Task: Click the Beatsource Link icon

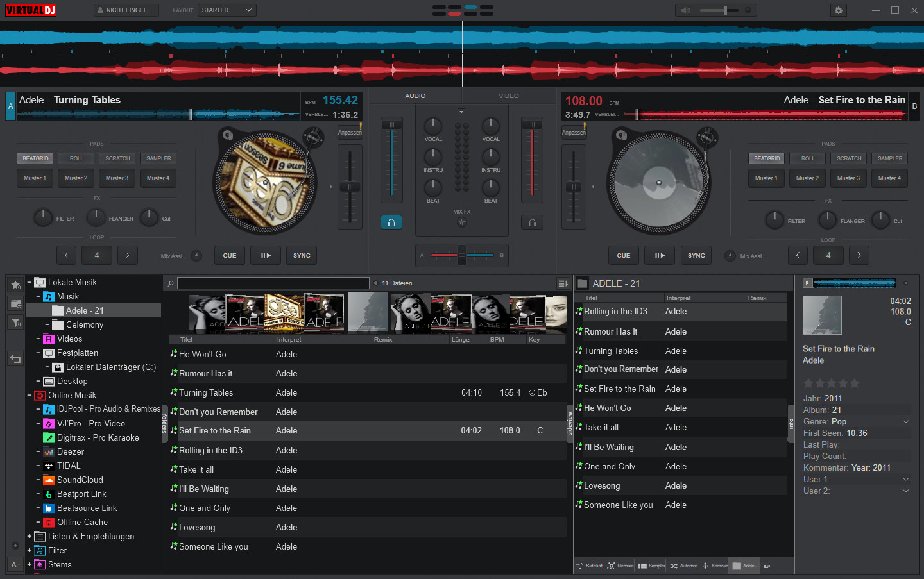Action: pyautogui.click(x=49, y=508)
